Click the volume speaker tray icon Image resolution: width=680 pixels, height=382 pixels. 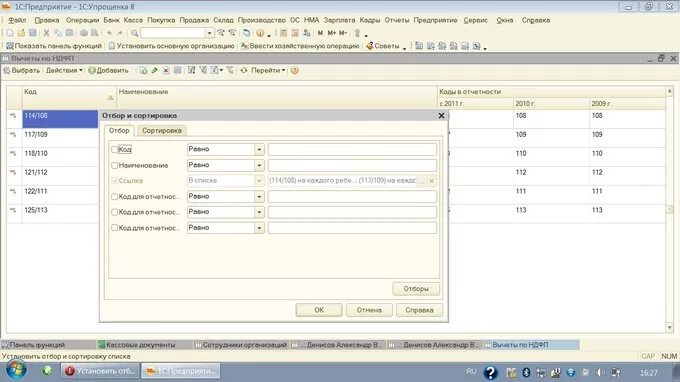click(x=601, y=372)
